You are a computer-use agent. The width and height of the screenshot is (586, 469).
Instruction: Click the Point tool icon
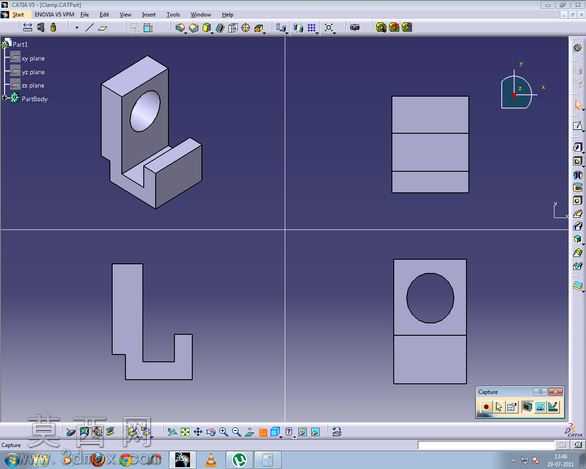[x=77, y=28]
